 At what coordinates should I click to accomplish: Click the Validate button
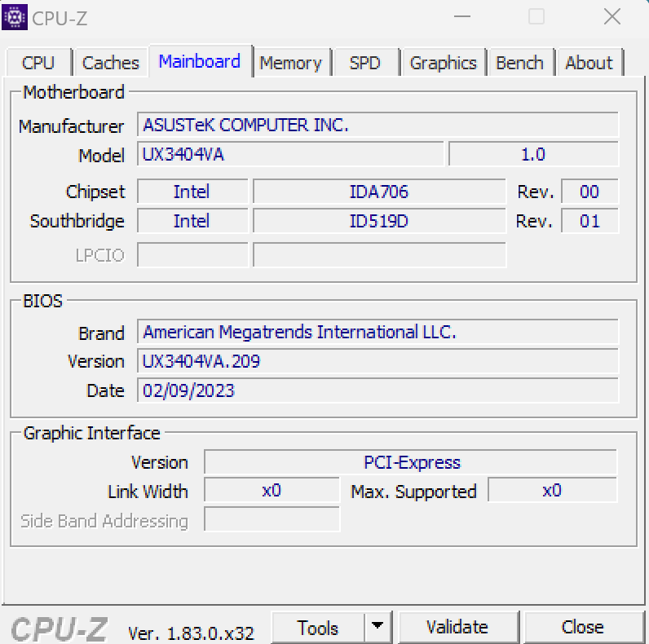point(457,628)
